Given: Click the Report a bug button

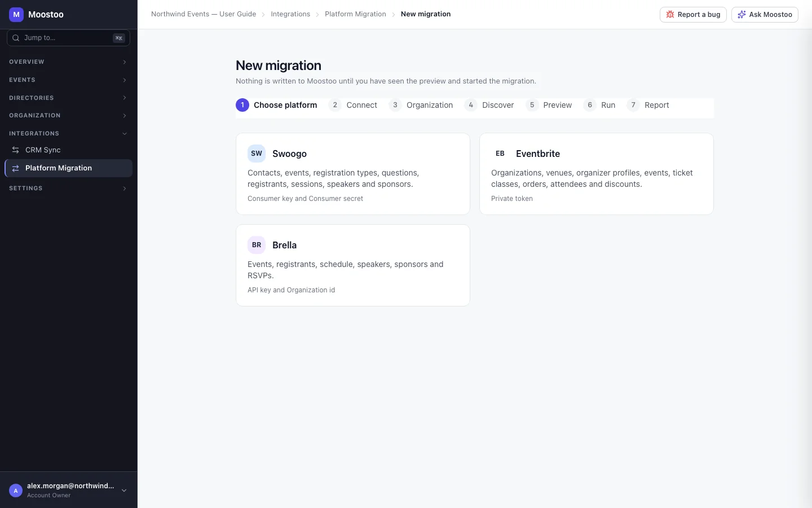Looking at the screenshot, I should tap(693, 15).
